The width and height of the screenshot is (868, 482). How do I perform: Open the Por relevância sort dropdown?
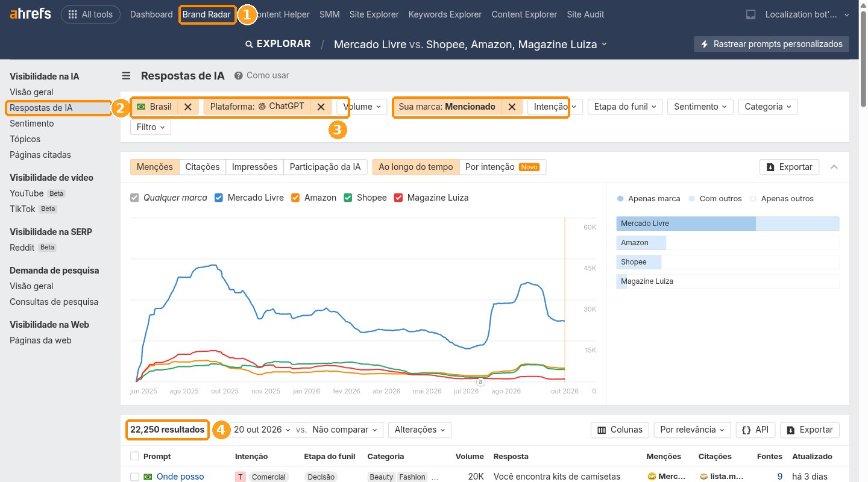[x=692, y=430]
